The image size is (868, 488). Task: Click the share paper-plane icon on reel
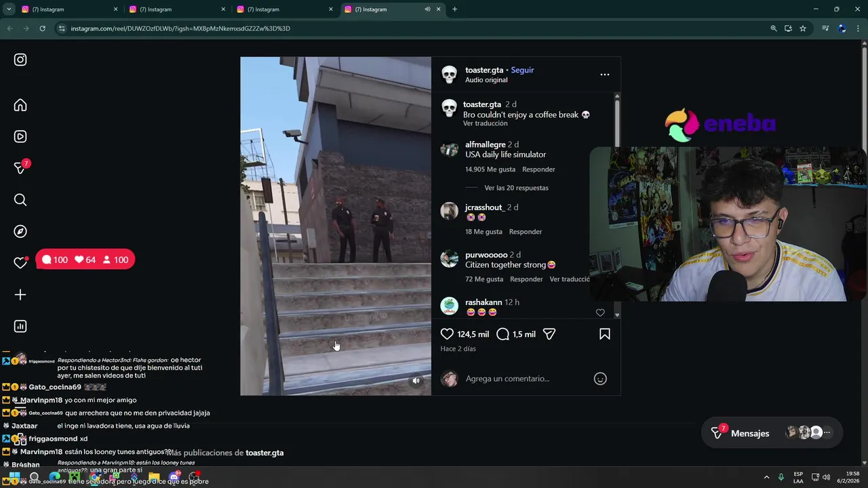pos(549,334)
